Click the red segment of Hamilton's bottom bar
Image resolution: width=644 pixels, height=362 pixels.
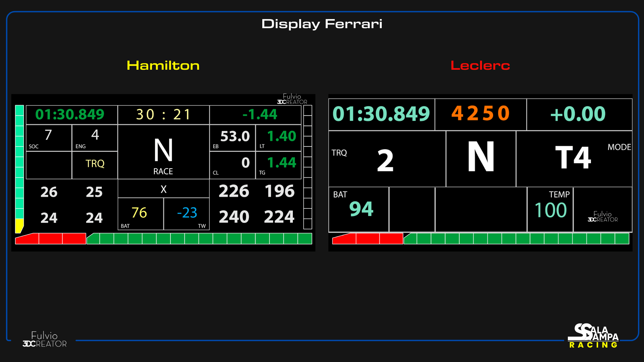50,239
